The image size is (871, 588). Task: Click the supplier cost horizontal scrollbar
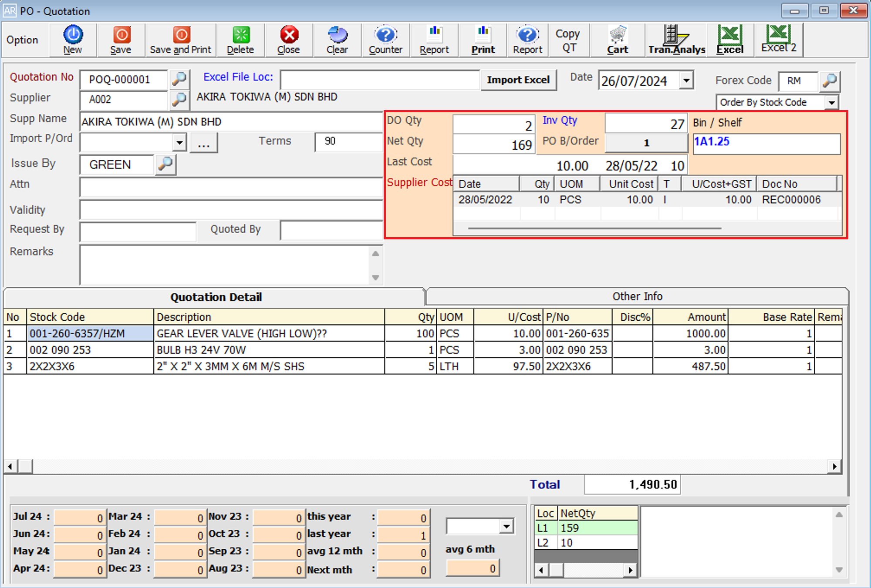point(594,228)
